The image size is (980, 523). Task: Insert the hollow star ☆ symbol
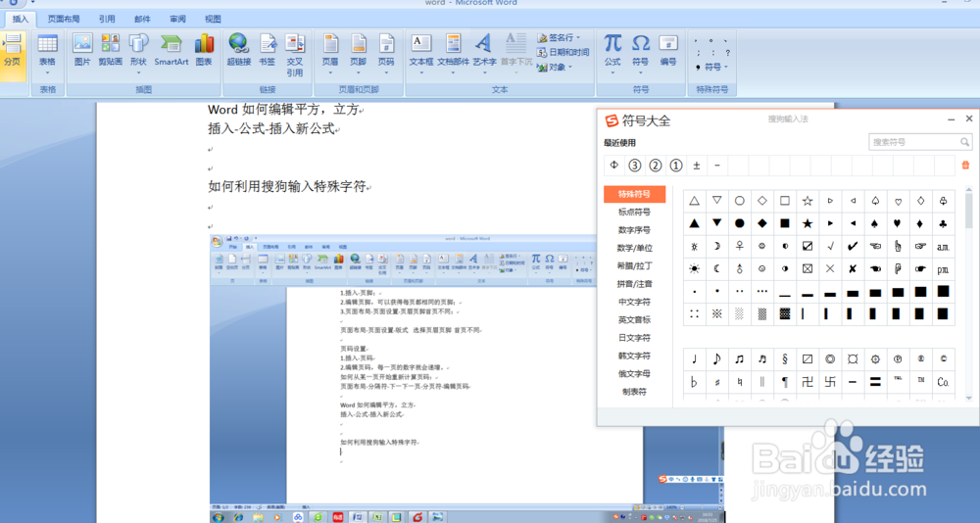point(807,201)
